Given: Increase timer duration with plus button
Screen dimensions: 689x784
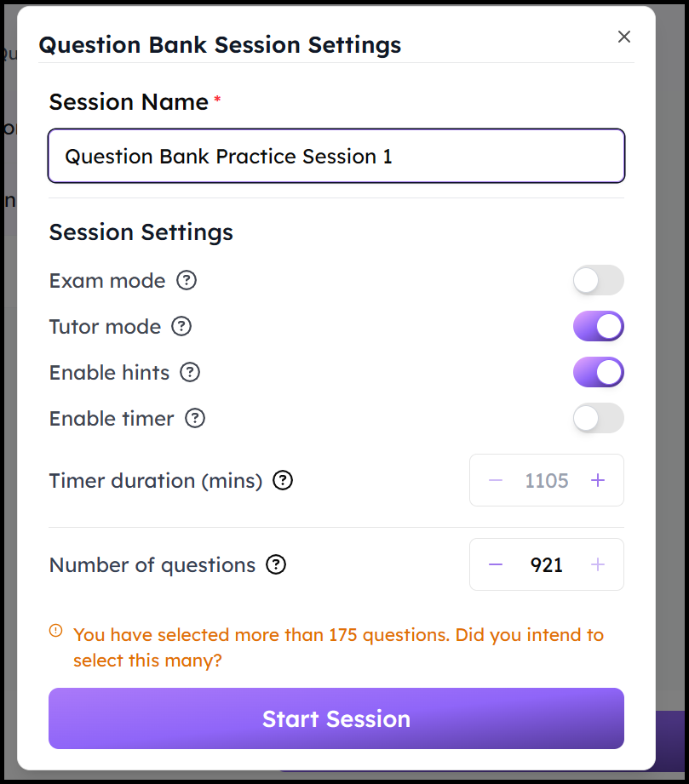Looking at the screenshot, I should pos(598,480).
